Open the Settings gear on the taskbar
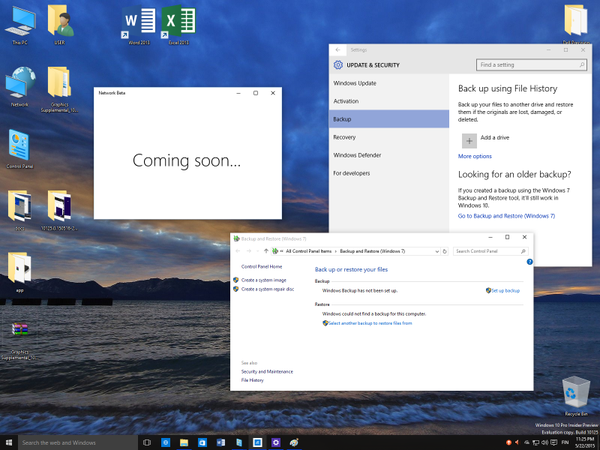Screen dimensions: 600x450 pos(276,443)
